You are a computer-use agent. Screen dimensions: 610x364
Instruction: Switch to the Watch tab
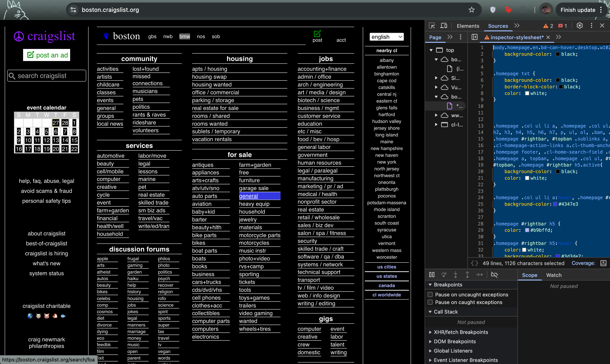[x=554, y=275]
